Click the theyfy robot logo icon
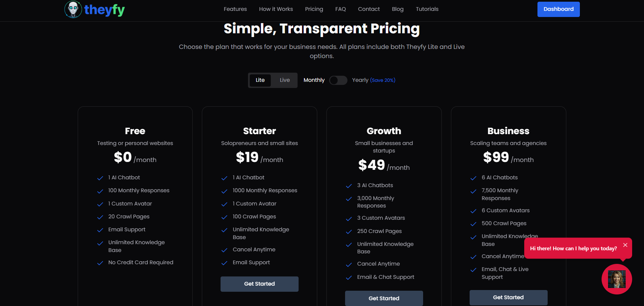The height and width of the screenshot is (306, 644). 73,9
